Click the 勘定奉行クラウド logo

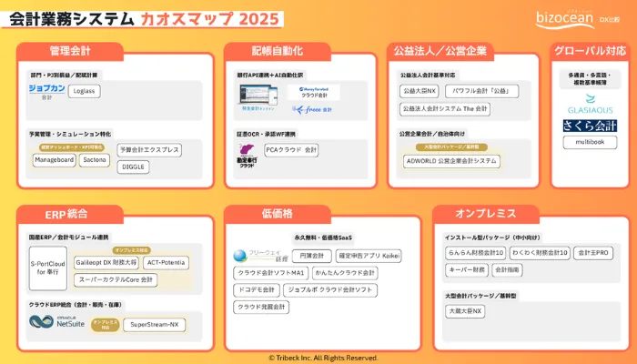(x=247, y=156)
